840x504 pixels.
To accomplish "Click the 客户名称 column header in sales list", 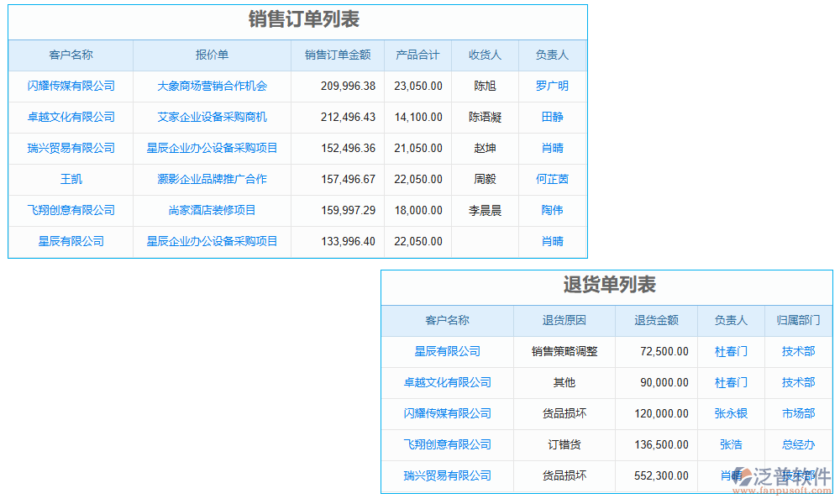I will (x=71, y=55).
